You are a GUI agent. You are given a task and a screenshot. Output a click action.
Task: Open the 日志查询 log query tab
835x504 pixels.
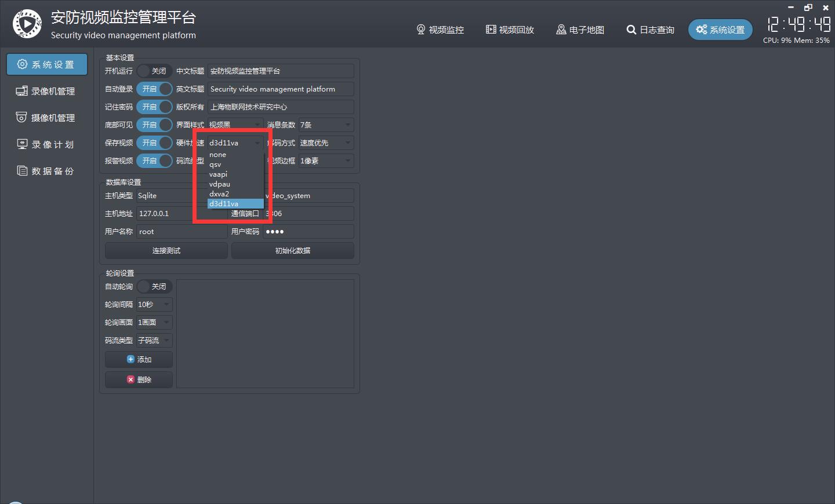[650, 30]
